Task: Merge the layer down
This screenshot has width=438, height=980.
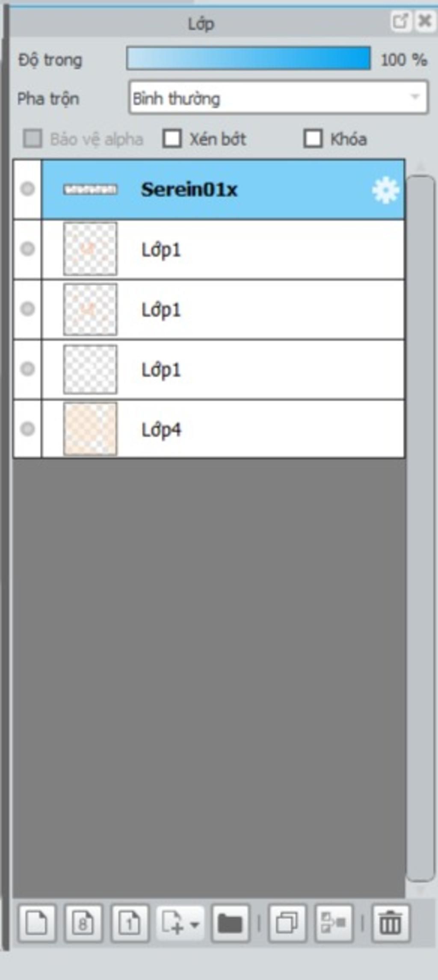Action: (x=334, y=924)
